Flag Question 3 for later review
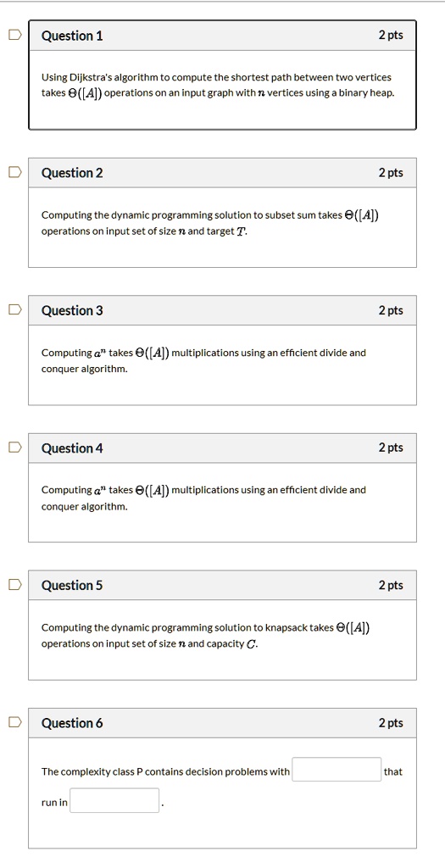 (x=15, y=310)
